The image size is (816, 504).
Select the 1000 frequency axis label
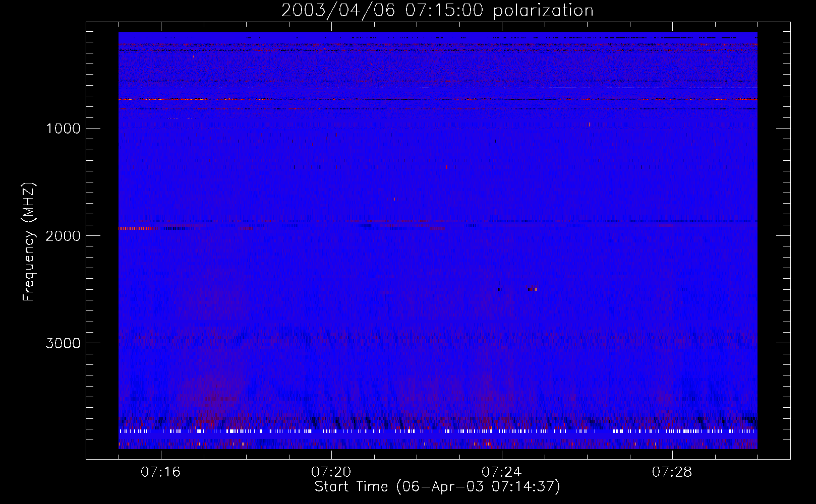[63, 129]
